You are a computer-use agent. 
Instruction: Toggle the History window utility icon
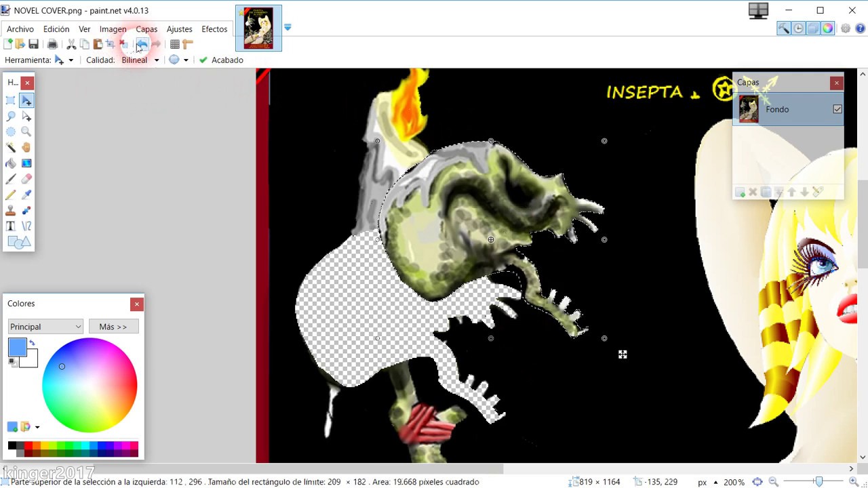click(798, 28)
